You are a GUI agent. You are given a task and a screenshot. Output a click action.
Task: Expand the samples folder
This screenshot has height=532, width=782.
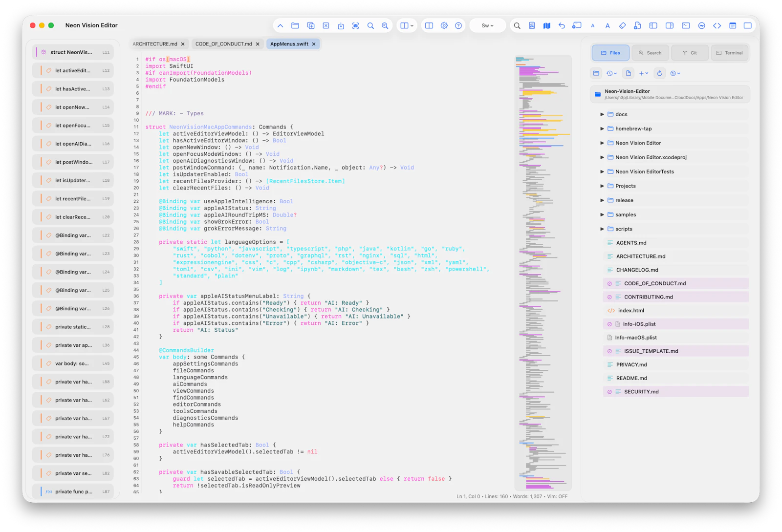[x=602, y=215]
